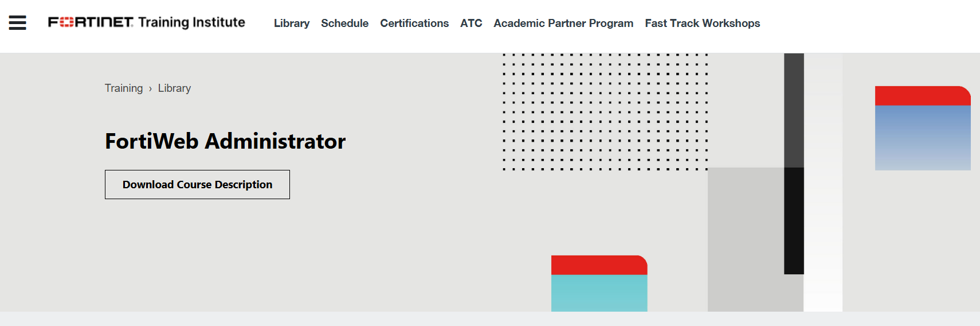
Task: Visit Fast Track Workshops link
Action: tap(702, 23)
